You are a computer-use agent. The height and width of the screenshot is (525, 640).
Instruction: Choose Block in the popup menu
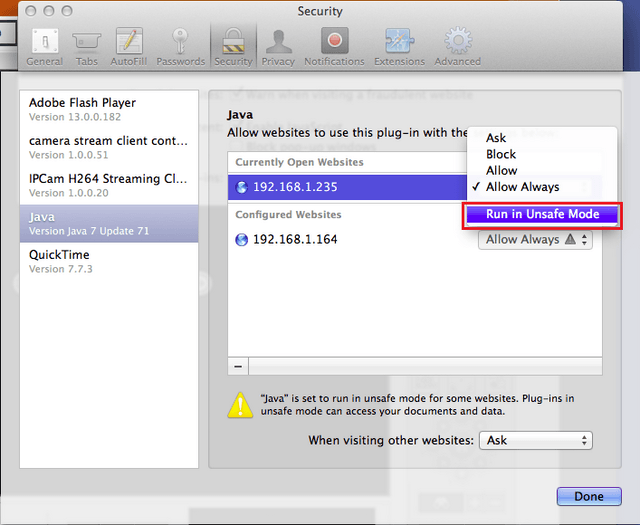coord(542,154)
